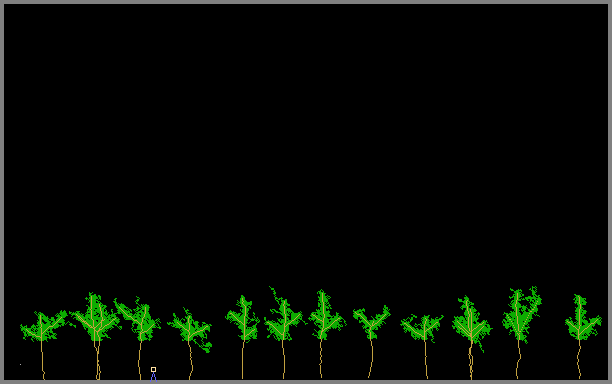
Task: Click the trunk of the rightmost tree
Action: point(579,359)
